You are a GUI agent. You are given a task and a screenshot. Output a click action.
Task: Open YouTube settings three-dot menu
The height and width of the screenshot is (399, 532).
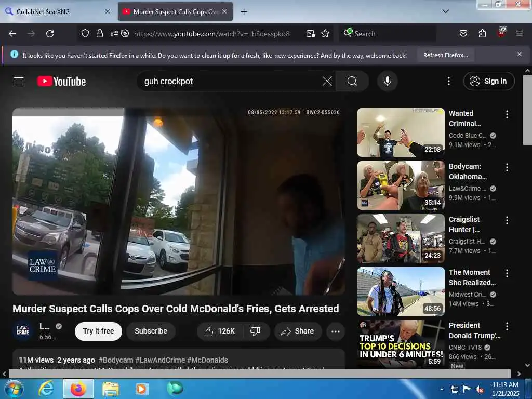point(448,81)
